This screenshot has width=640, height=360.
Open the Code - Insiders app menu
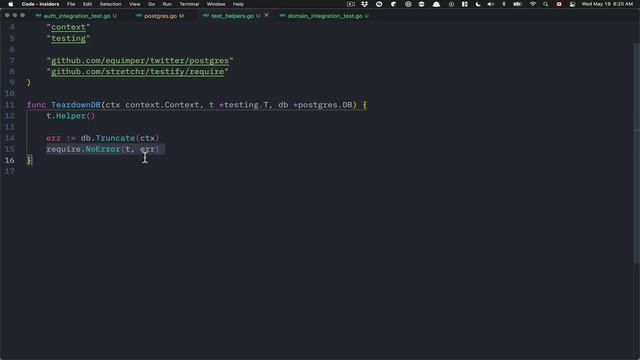40,4
